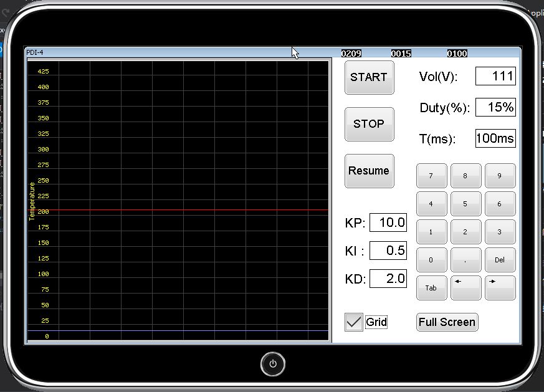
Task: Click the STOP button
Action: click(369, 124)
